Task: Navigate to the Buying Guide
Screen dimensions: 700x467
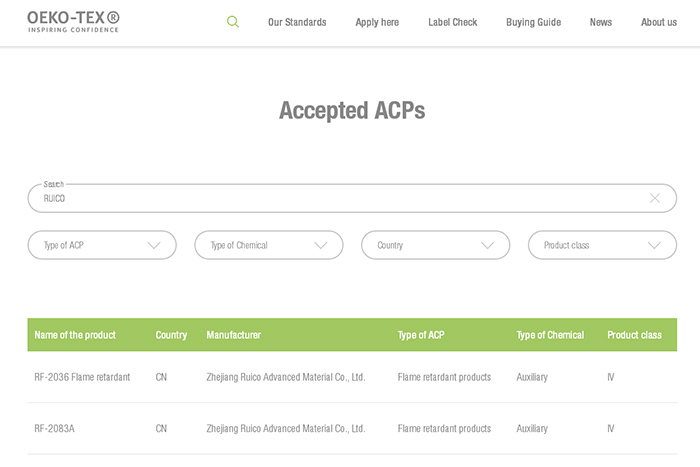Action: (x=533, y=22)
